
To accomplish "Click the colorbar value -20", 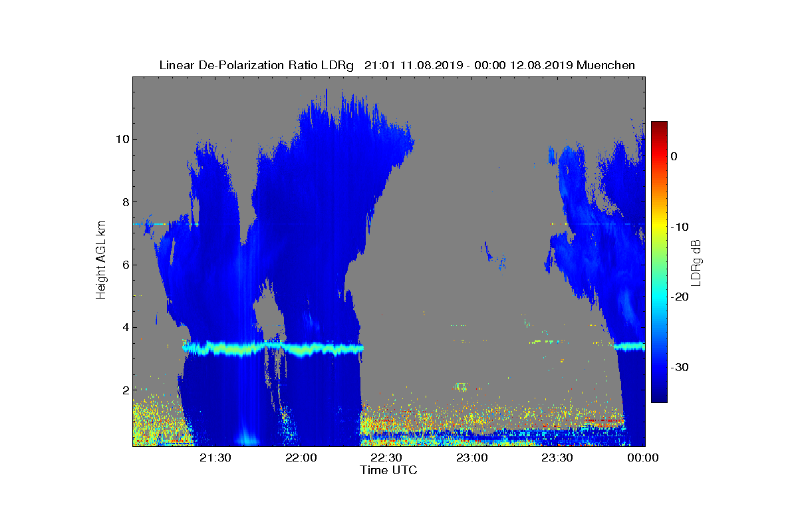I will pos(679,297).
